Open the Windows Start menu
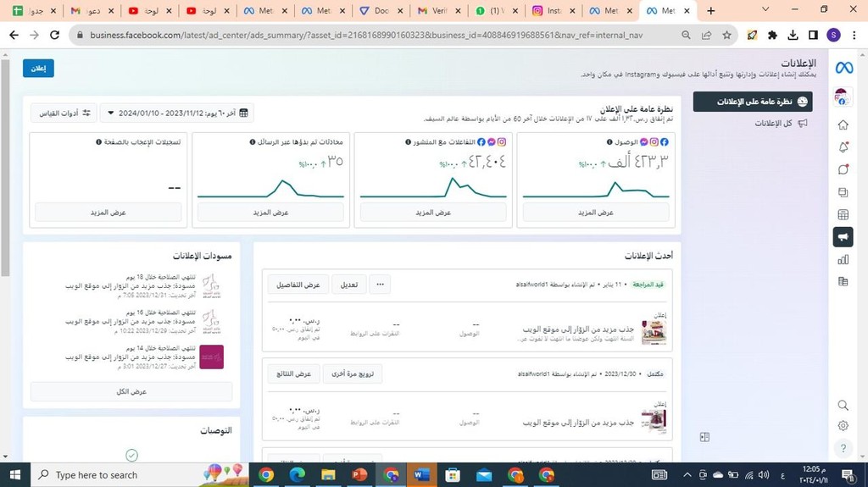The width and height of the screenshot is (868, 487). (15, 475)
